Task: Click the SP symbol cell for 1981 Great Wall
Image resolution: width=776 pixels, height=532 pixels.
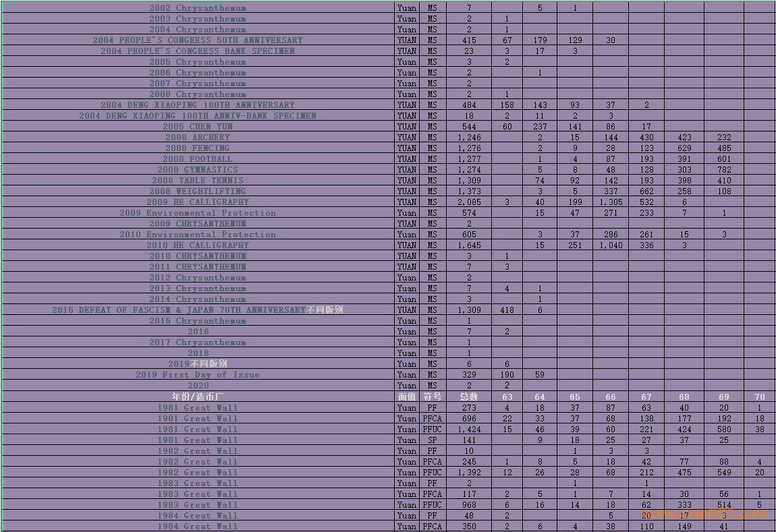Action: (433, 440)
